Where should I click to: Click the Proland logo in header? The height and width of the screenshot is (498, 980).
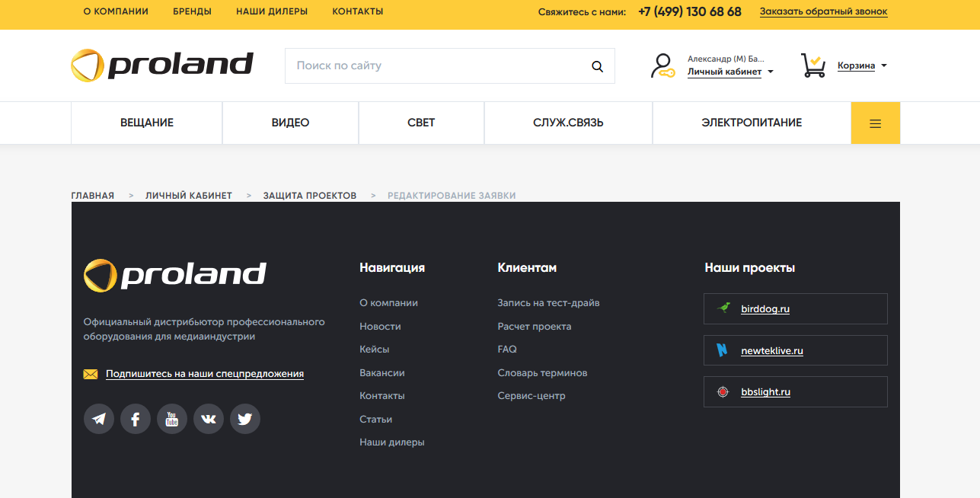tap(162, 65)
